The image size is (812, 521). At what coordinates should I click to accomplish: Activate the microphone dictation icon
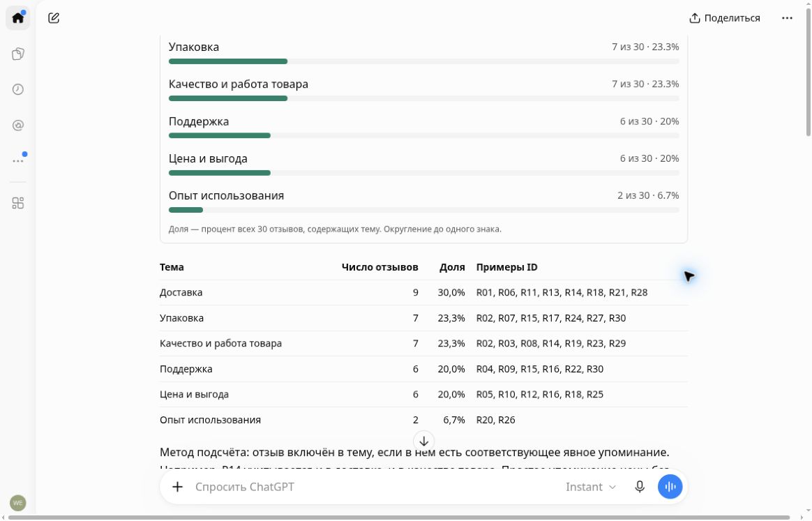(640, 487)
